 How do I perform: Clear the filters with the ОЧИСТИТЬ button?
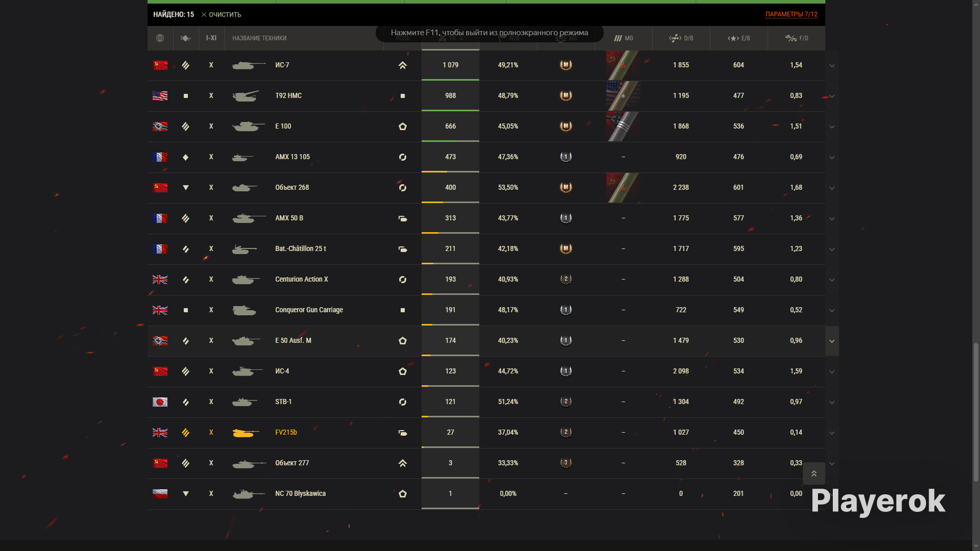click(221, 14)
